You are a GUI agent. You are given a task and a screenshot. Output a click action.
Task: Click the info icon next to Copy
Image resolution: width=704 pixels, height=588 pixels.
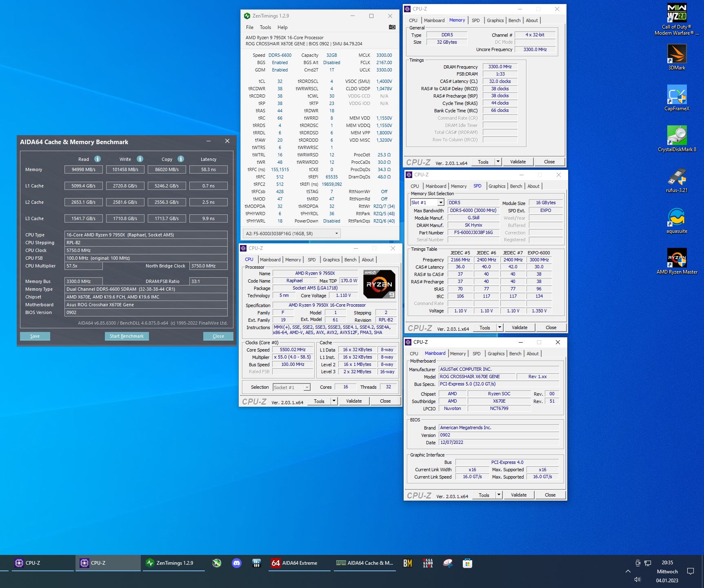[181, 159]
